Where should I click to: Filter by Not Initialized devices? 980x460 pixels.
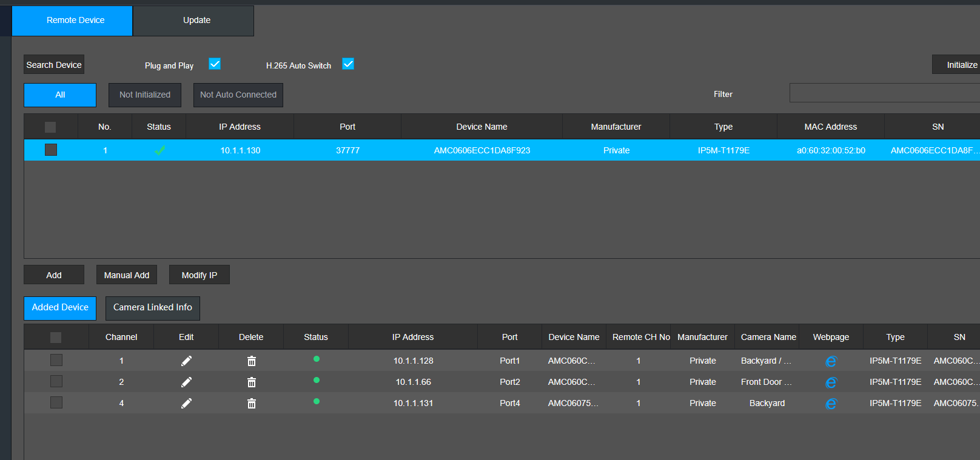pos(145,95)
